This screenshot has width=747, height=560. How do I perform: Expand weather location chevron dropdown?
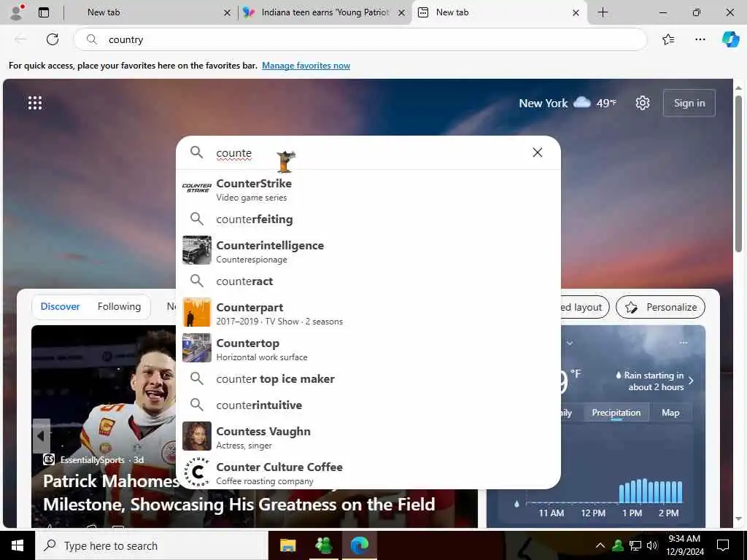(569, 343)
